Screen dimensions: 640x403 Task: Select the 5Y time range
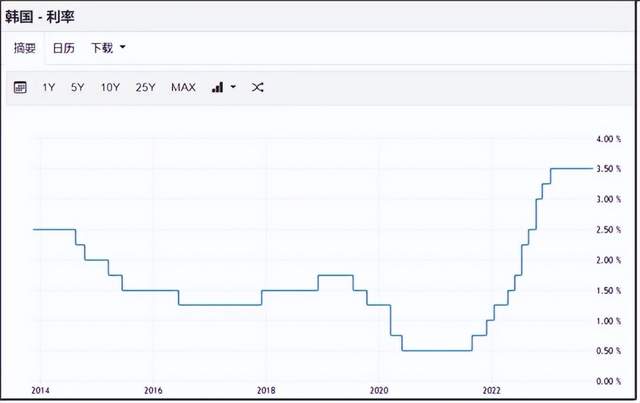(x=77, y=87)
